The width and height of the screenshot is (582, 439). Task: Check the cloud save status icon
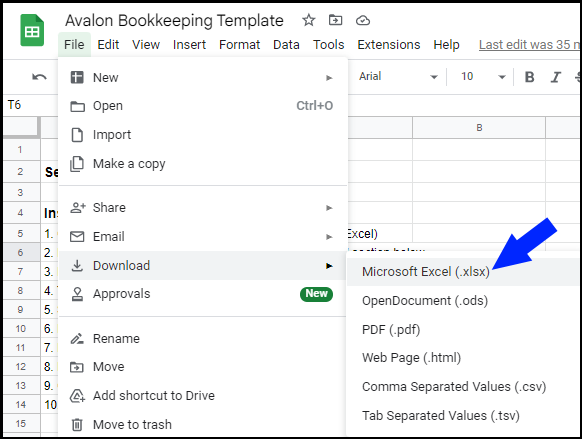pyautogui.click(x=363, y=20)
